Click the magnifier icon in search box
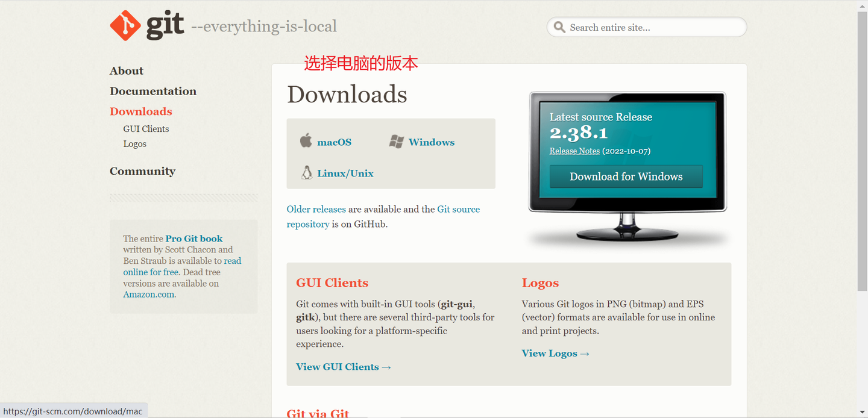Viewport: 868px width, 418px height. (559, 27)
